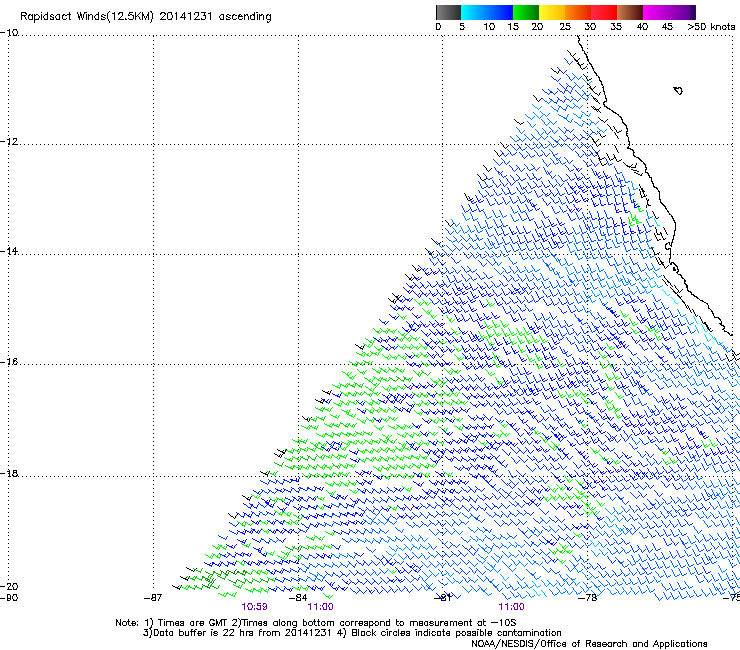Screen dimensions: 740x650
Task: Click the 'Rapidscat Winds(12.5KM)' title text
Action: coord(87,17)
